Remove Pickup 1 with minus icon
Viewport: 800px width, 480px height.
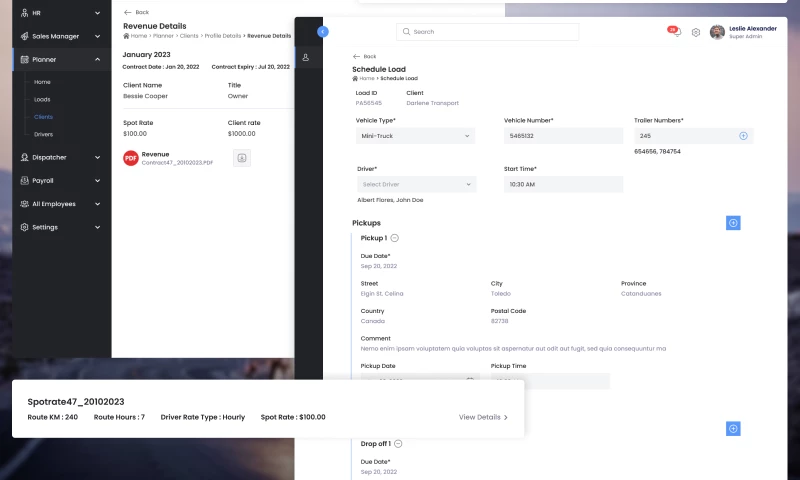pyautogui.click(x=394, y=238)
